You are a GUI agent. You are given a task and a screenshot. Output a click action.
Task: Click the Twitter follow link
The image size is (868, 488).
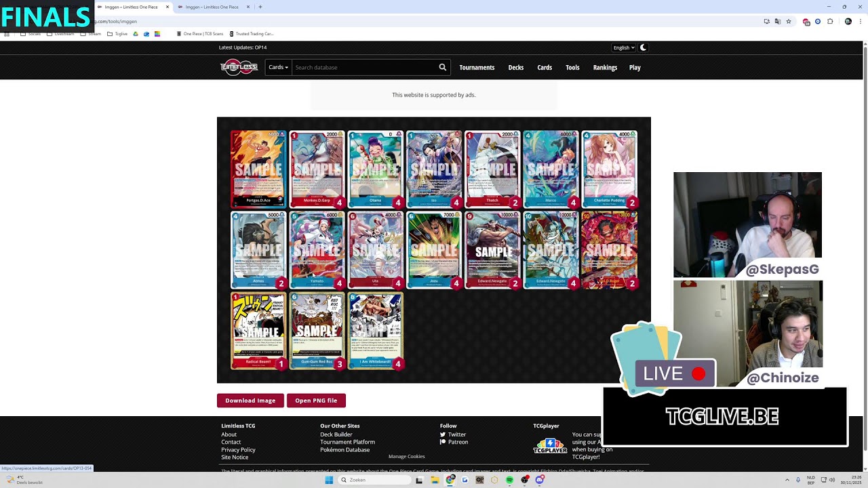point(453,434)
